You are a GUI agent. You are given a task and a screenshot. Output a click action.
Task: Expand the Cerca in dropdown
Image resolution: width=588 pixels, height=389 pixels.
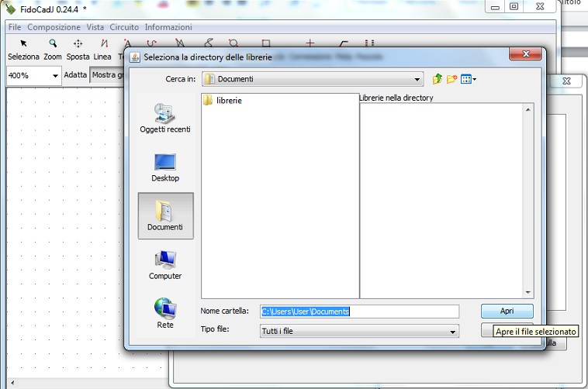tap(417, 79)
